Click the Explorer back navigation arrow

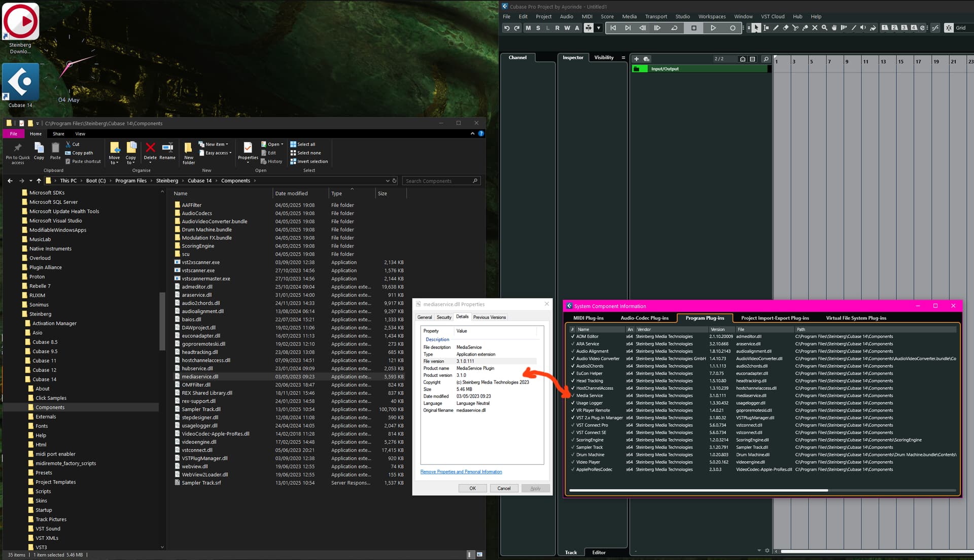coord(10,181)
